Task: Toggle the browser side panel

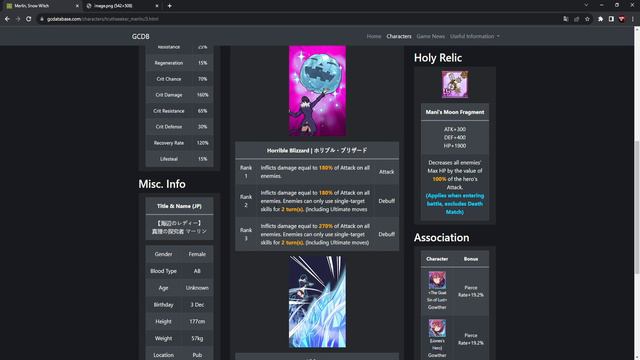Action: (611, 19)
